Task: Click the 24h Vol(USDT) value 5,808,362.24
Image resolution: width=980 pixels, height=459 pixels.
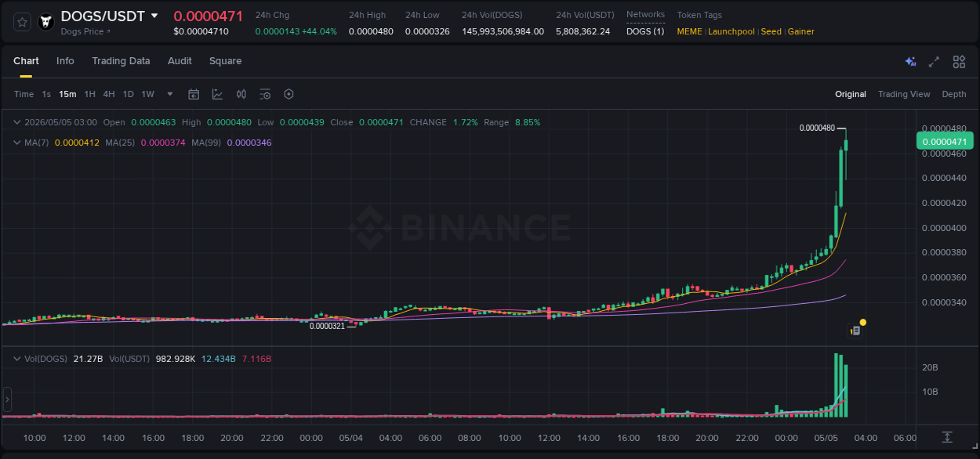Action: (x=583, y=31)
